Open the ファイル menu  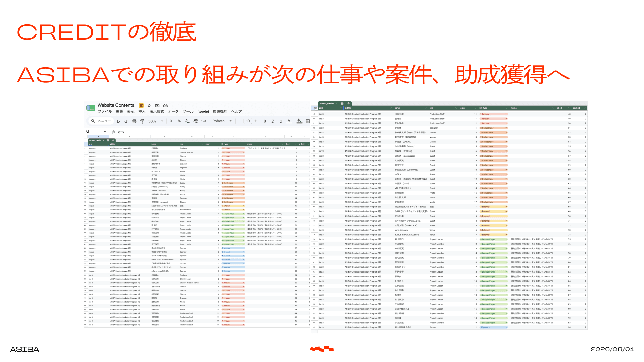pos(105,112)
